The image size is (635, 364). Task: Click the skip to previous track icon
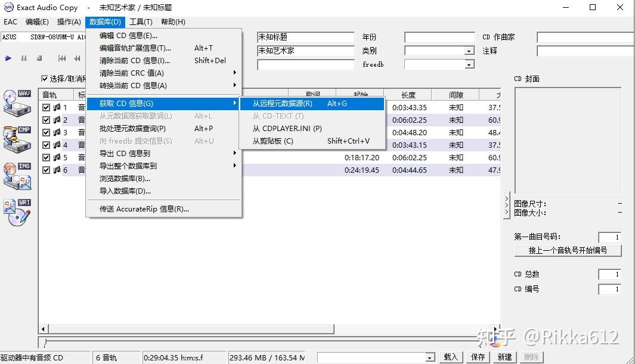coord(62,58)
